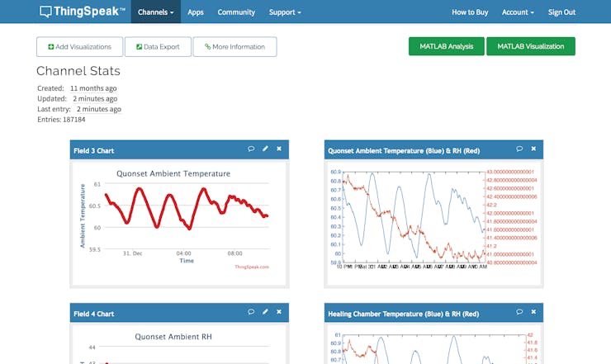Screen dimensions: 611x364
Task: Edit Field 3 Chart with pencil icon
Action: click(265, 149)
